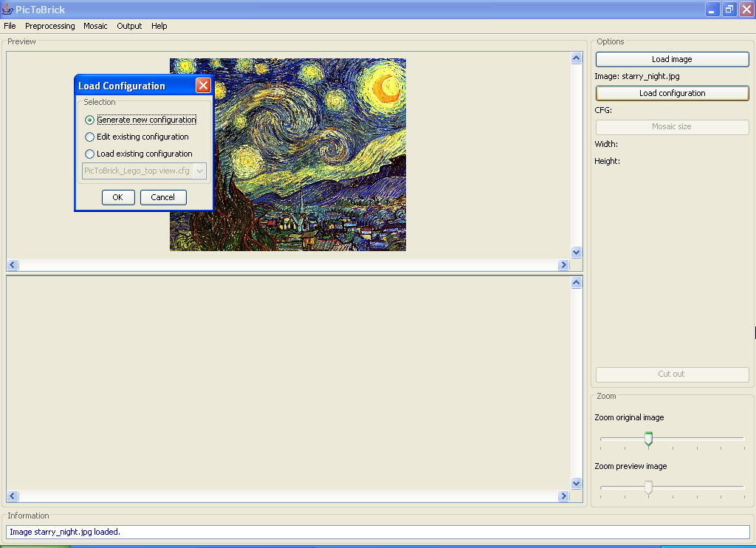Click right scroll arrow of top preview
Image resolution: width=756 pixels, height=548 pixels.
coord(563,265)
